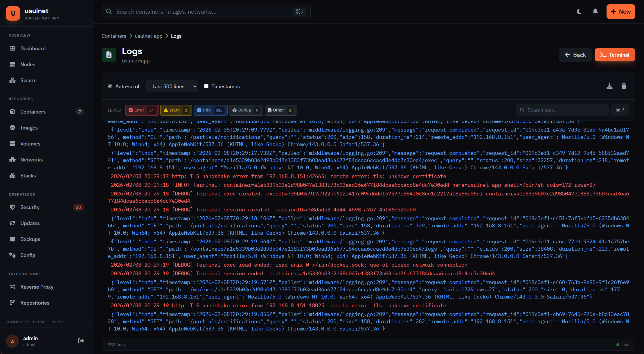Toggle the Debug log level filter
This screenshot has width=644, height=354.
(246, 110)
